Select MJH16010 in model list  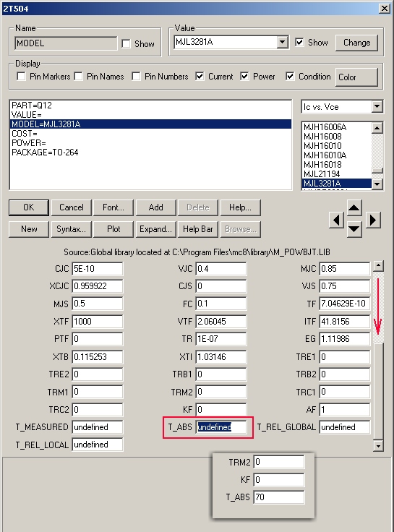pos(337,146)
